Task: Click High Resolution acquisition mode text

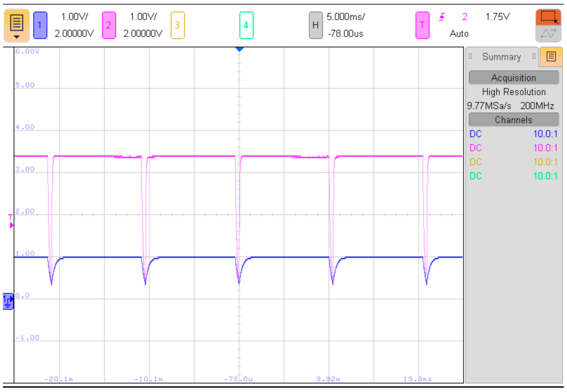Action: [514, 92]
